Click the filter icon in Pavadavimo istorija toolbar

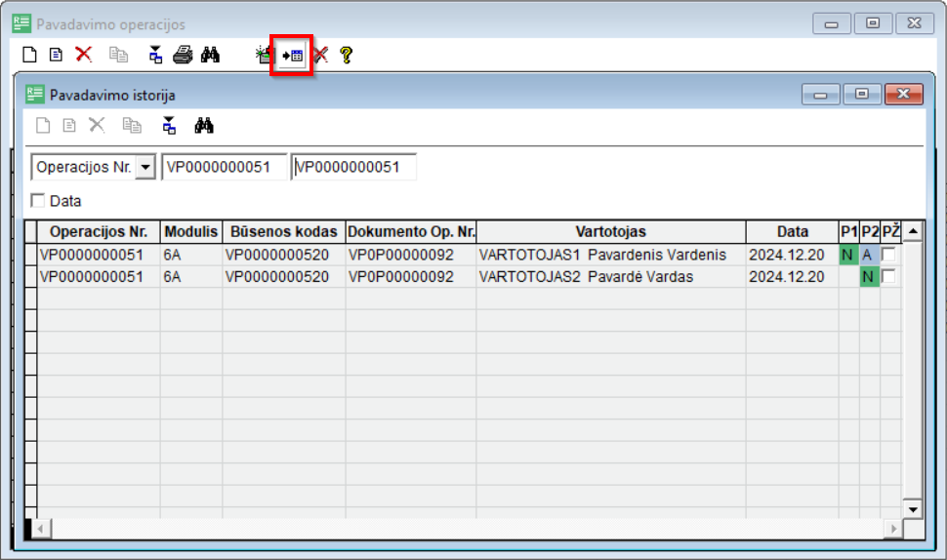tap(169, 125)
